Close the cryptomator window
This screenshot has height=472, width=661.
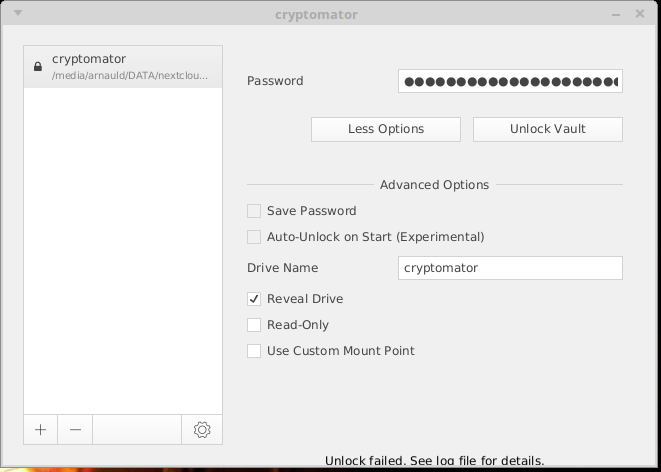[640, 14]
